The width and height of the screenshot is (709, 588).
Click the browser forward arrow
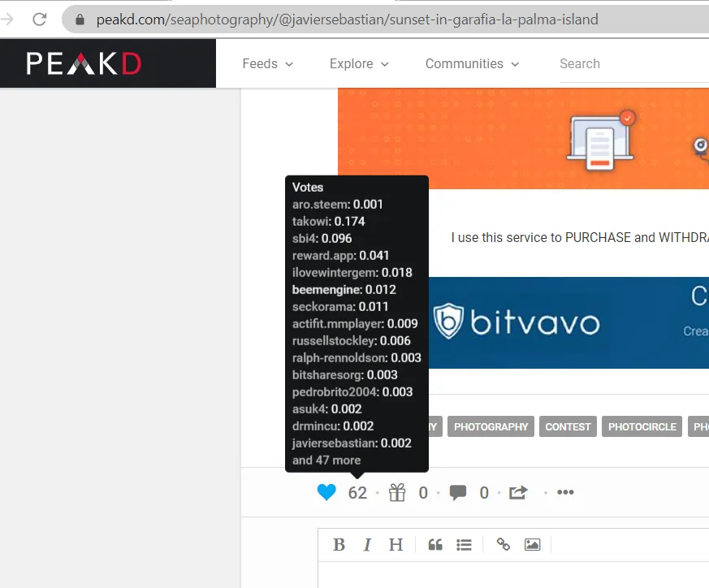(x=6, y=19)
